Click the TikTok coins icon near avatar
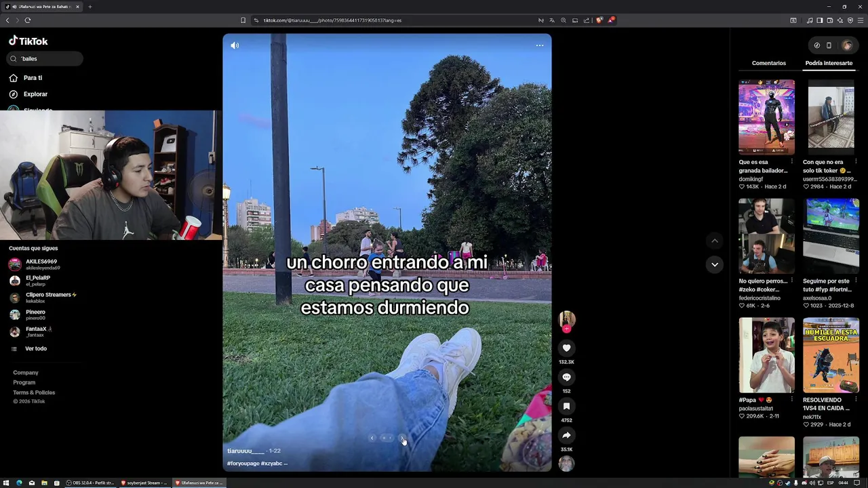Viewport: 868px width, 488px height. click(816, 45)
